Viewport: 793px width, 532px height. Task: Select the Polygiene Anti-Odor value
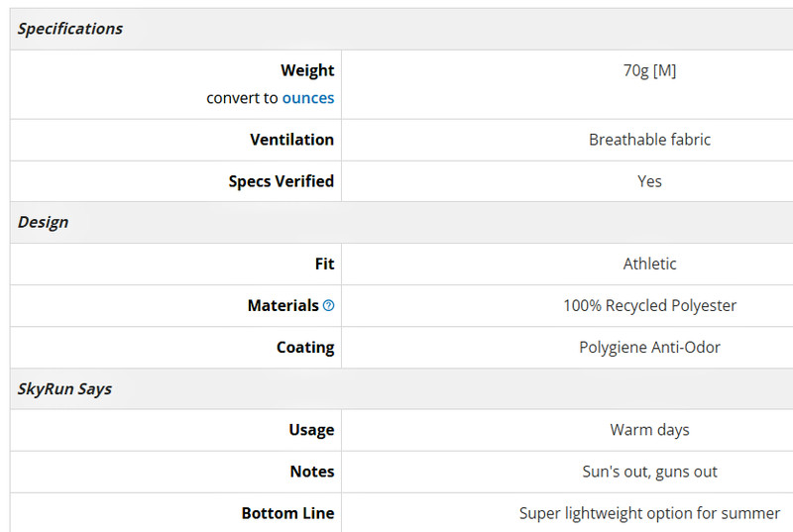click(649, 348)
